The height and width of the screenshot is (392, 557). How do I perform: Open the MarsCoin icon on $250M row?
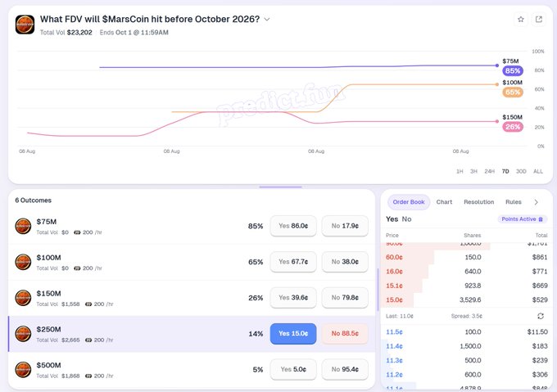click(x=23, y=334)
